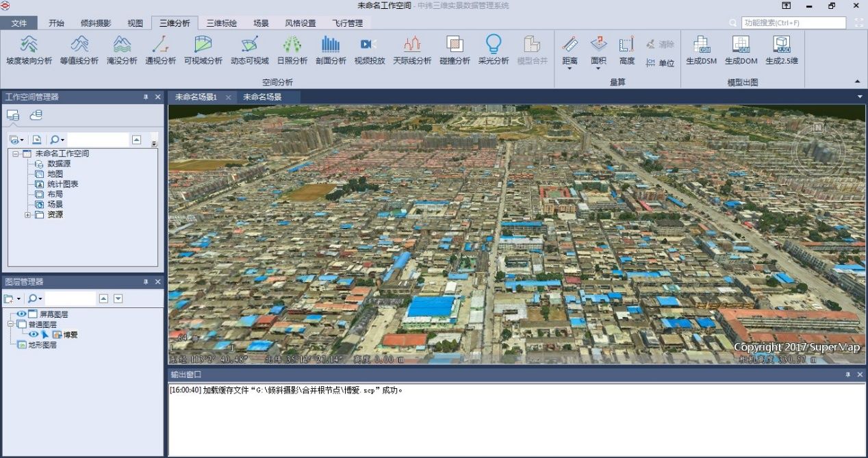Select the 数据源 tree item
This screenshot has width=868, height=458.
58,164
